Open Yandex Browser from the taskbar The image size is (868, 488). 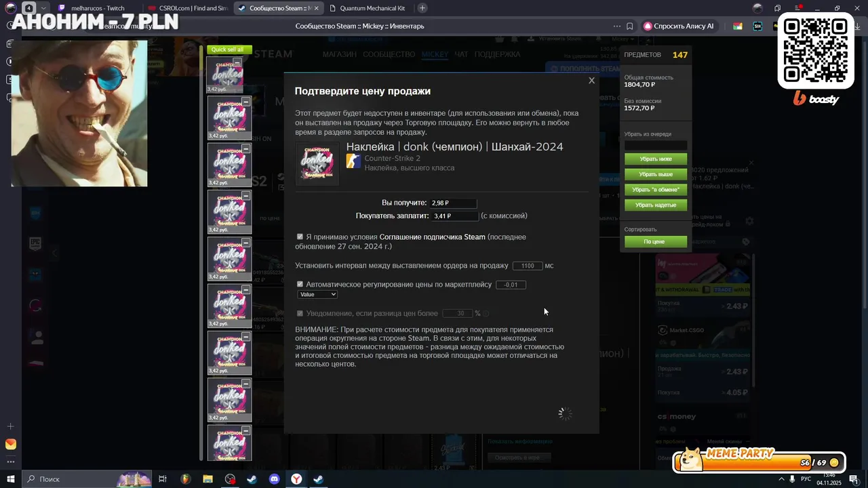pos(296,479)
